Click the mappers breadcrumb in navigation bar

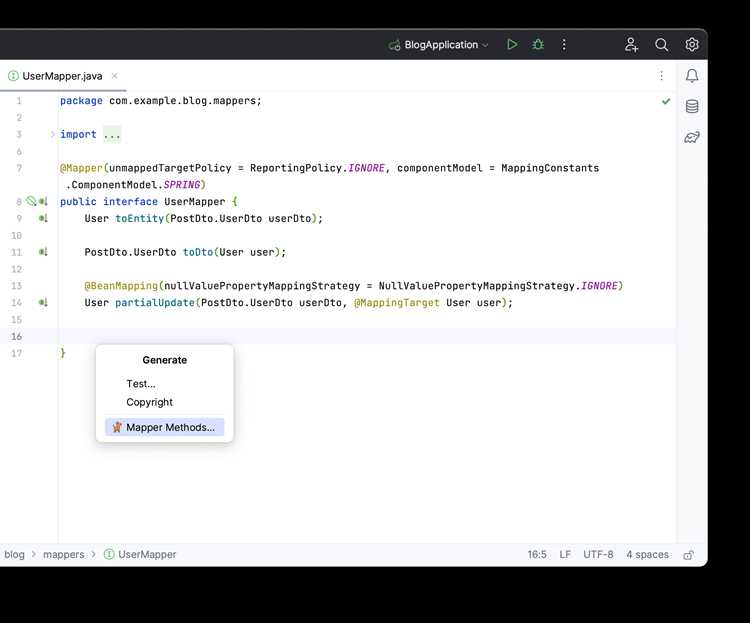click(x=64, y=554)
